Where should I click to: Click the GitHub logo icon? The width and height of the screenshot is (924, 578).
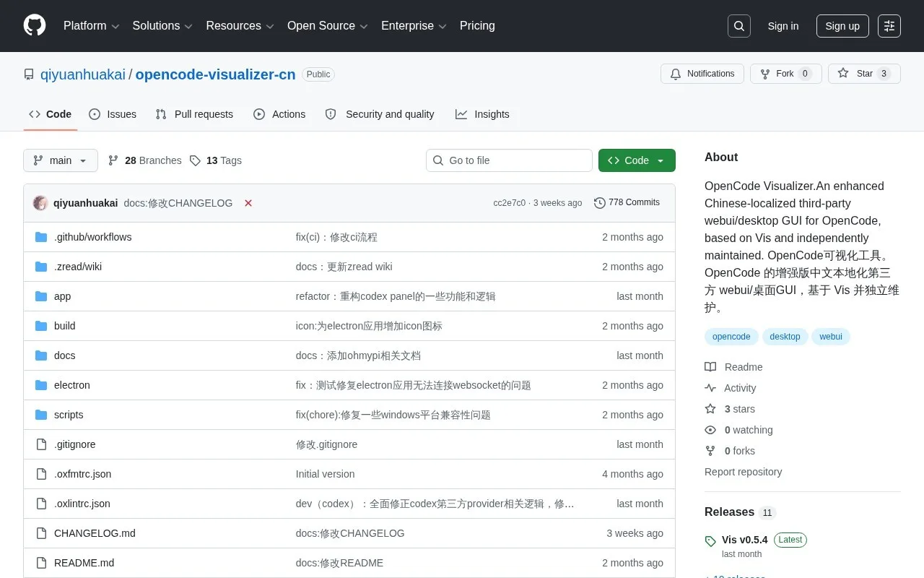tap(35, 26)
